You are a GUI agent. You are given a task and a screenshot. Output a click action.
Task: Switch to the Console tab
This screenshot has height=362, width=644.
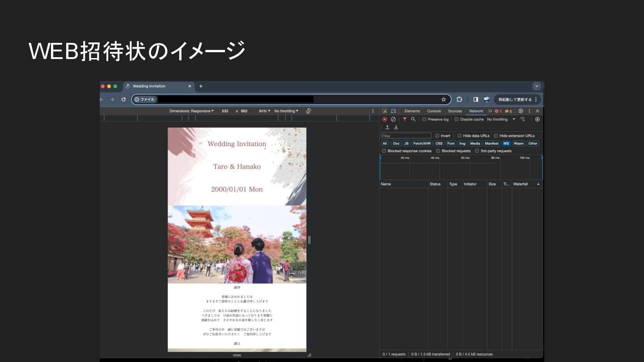[434, 111]
